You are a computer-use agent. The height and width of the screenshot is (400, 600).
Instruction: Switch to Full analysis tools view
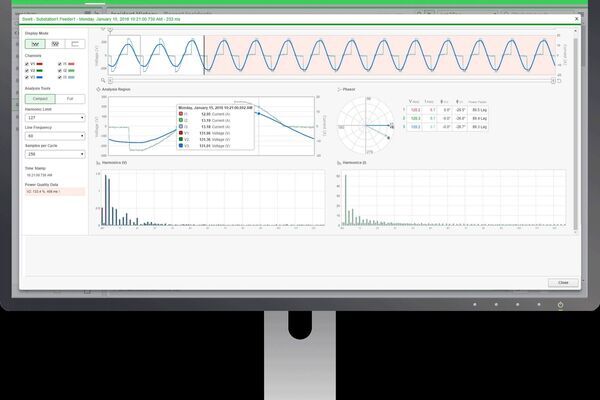(71, 99)
